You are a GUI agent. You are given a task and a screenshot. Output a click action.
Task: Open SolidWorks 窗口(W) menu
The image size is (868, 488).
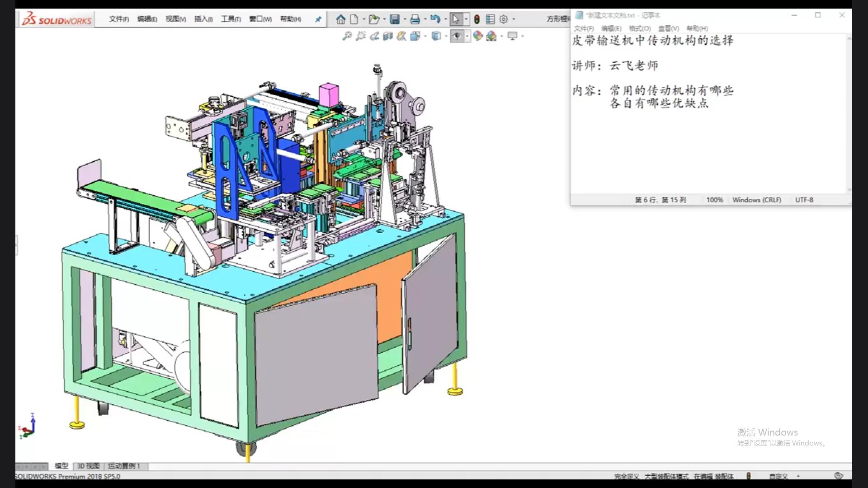tap(260, 19)
